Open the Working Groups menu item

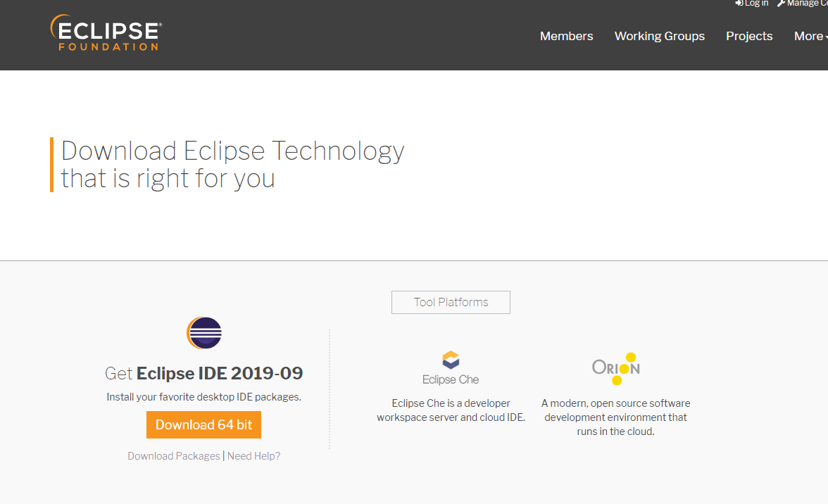pyautogui.click(x=660, y=36)
